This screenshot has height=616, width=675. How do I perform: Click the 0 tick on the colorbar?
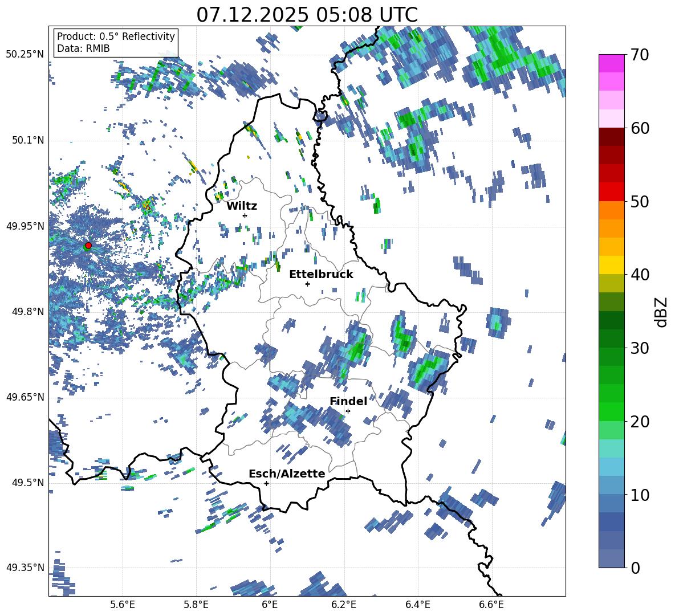635,568
